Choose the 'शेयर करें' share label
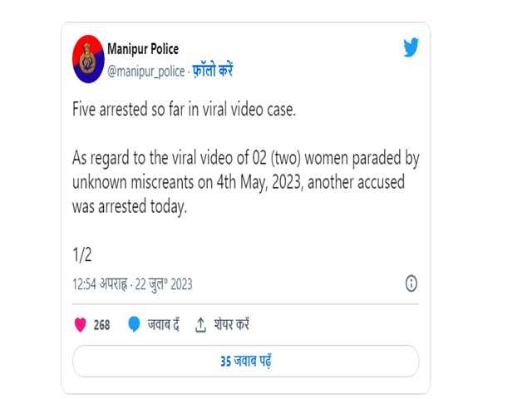This screenshot has width=532, height=399. tap(231, 325)
